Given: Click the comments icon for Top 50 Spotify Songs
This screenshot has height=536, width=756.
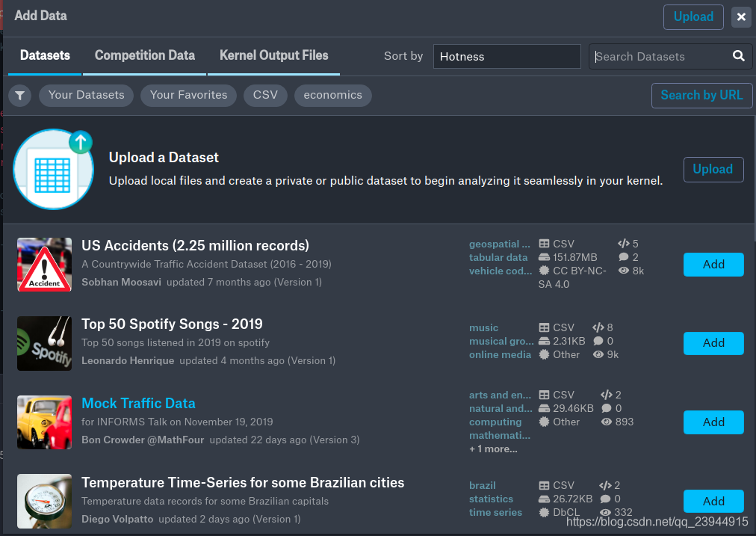Looking at the screenshot, I should tap(598, 341).
